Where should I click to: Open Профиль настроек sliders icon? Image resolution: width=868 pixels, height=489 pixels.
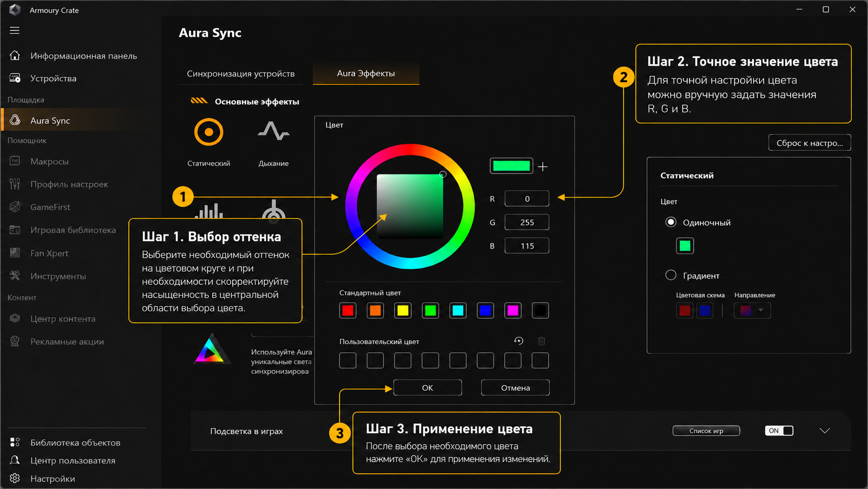15,184
